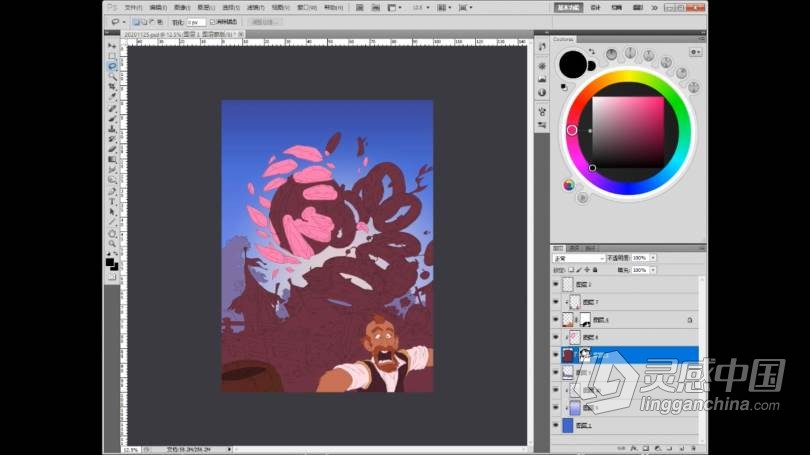The image size is (810, 455).
Task: Click the Quick Mask mode icon
Action: 112,277
